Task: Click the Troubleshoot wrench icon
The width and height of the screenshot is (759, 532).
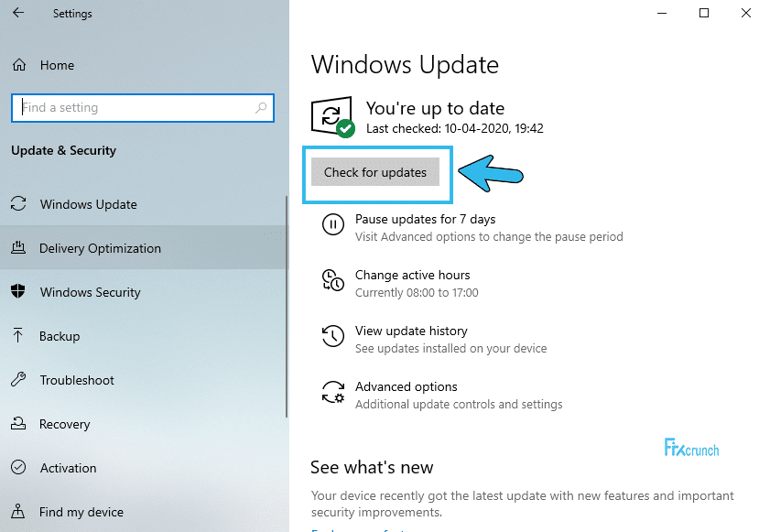Action: (x=18, y=379)
